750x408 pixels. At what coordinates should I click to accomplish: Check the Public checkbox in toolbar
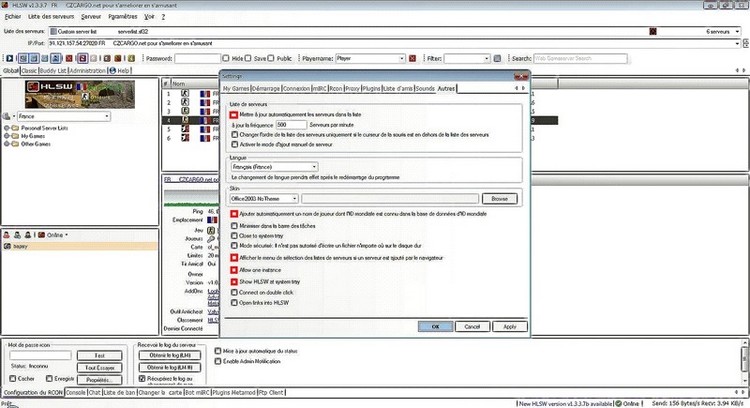point(271,58)
